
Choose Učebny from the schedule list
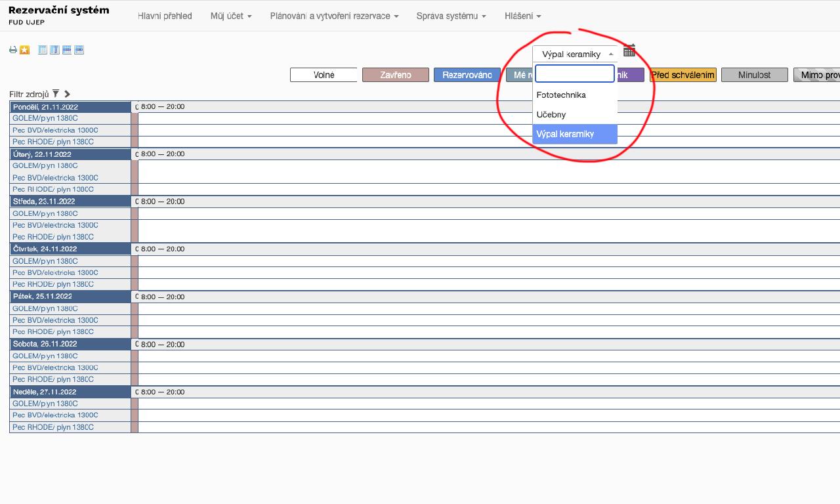point(551,115)
